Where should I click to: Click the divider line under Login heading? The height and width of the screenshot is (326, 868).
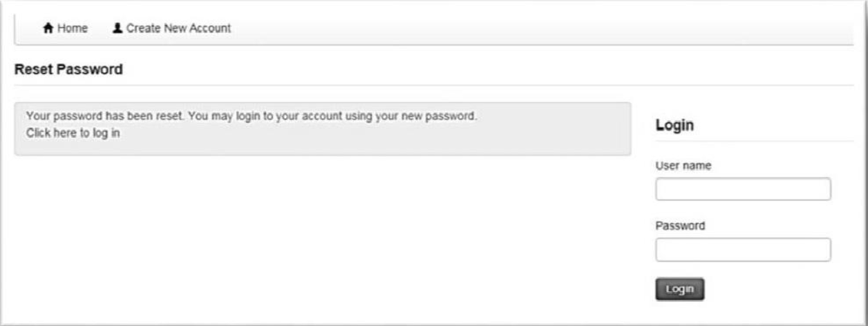point(755,142)
